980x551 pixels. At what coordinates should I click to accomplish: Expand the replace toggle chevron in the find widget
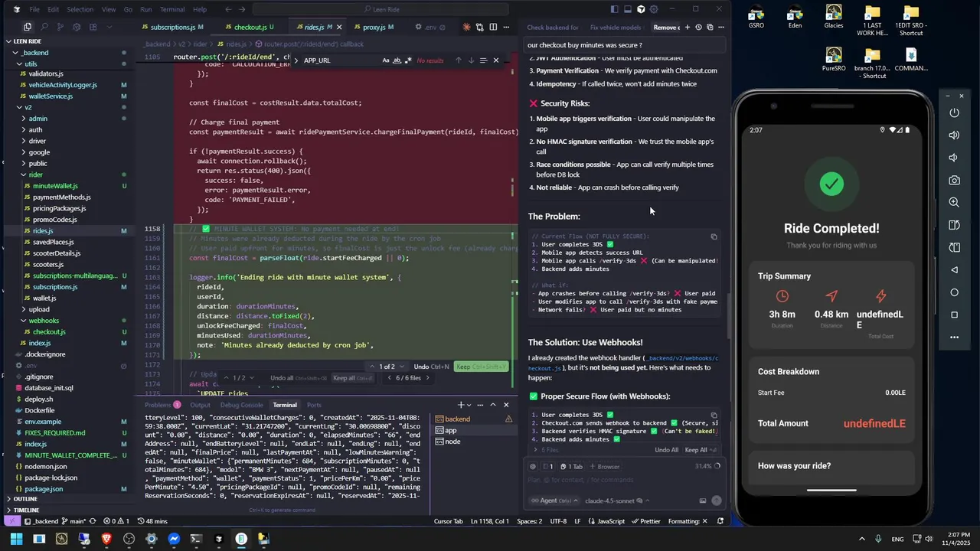coord(296,60)
